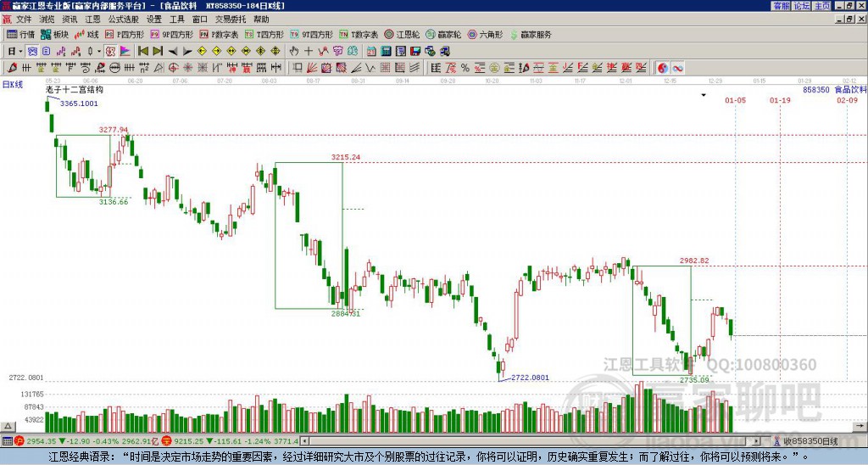Jump to first bar icon
This screenshot has height=465, width=868.
pos(143,52)
